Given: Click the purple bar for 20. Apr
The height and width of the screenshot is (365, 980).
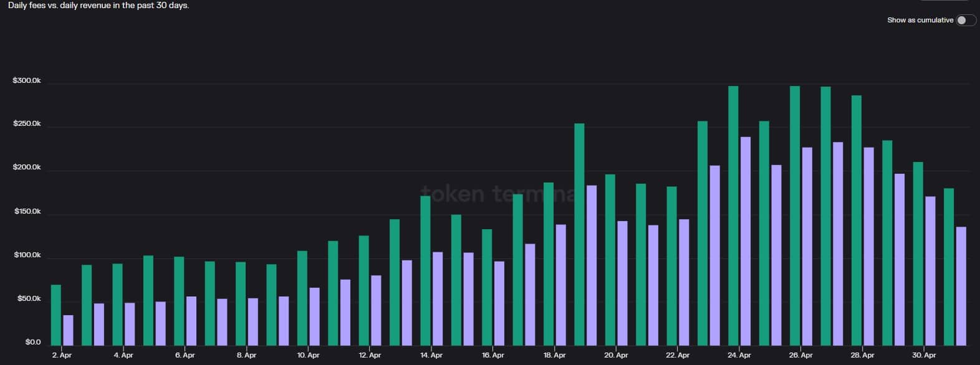Looking at the screenshot, I should click(622, 283).
